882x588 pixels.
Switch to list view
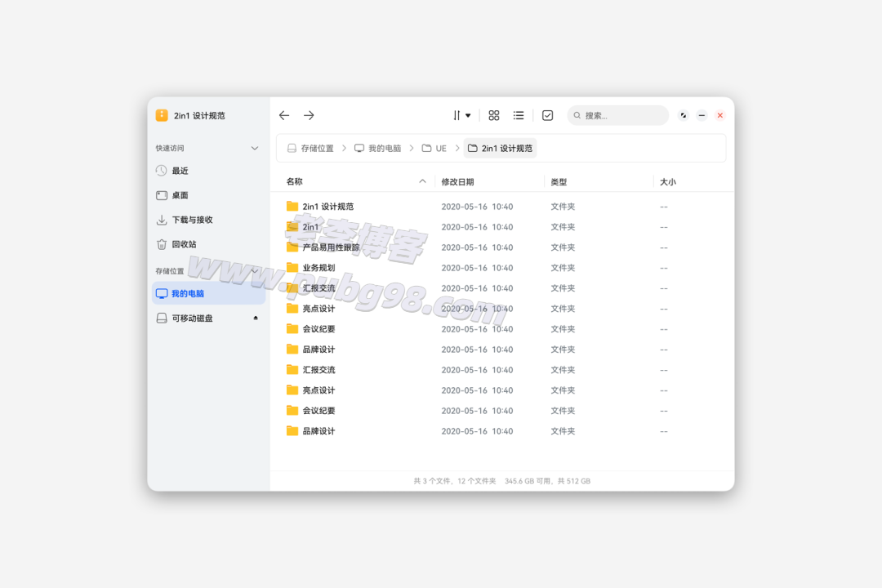[519, 115]
